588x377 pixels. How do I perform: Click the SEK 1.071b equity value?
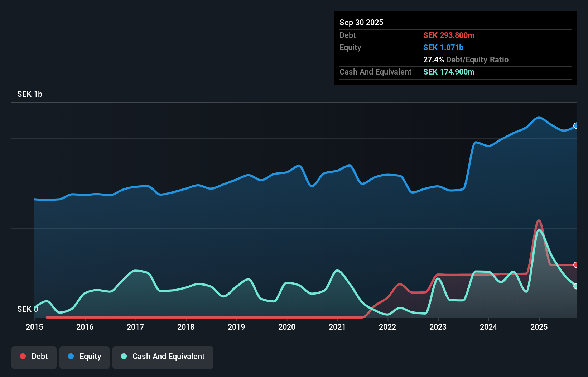tap(443, 48)
